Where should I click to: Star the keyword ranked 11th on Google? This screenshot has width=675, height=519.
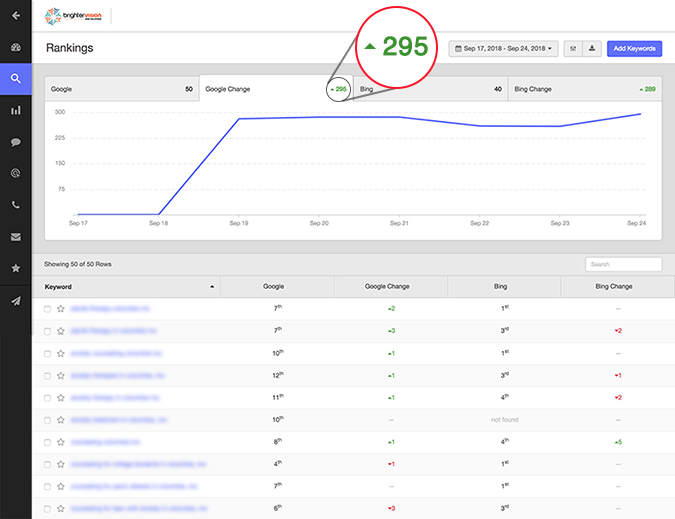tap(61, 398)
